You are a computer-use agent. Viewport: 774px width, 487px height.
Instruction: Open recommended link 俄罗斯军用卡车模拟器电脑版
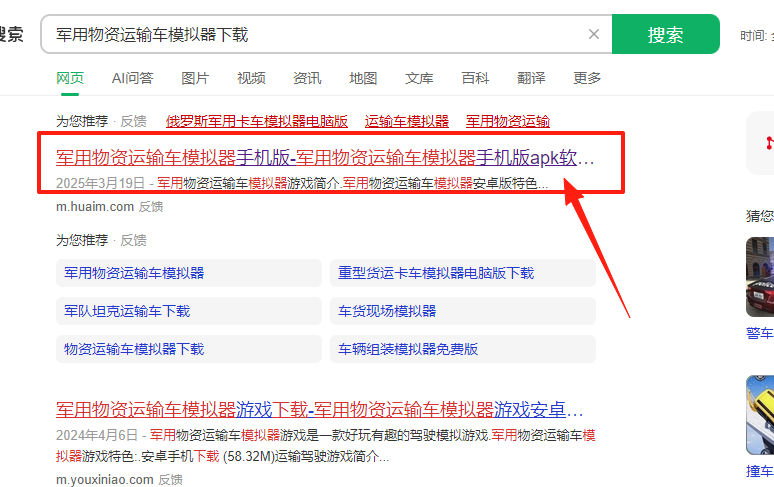pos(257,121)
